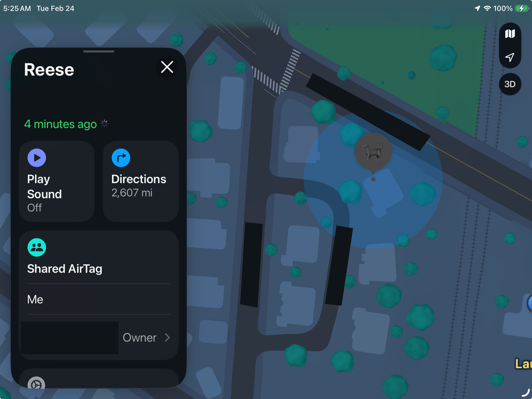The height and width of the screenshot is (399, 532).
Task: Tap the Owner label row
Action: click(99, 337)
